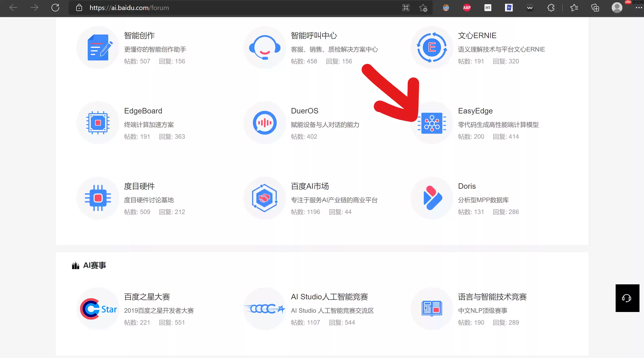Select the EdgeBoard chip icon
The height and width of the screenshot is (358, 644).
tap(97, 123)
